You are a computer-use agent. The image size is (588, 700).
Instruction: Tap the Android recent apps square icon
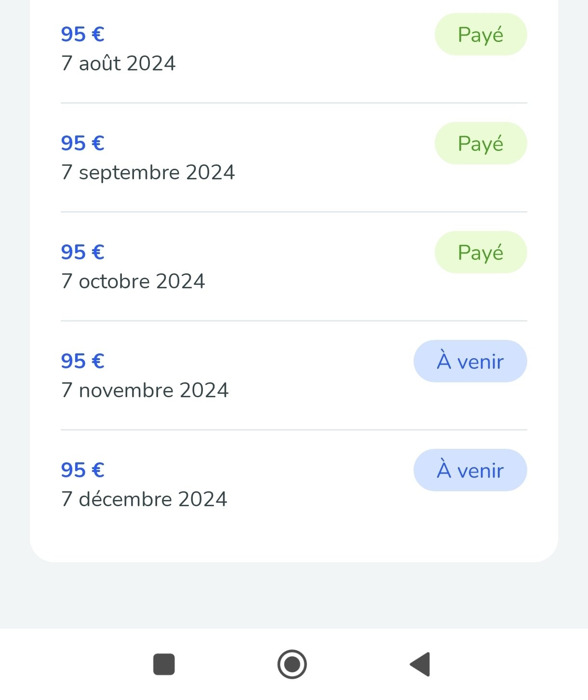tap(164, 664)
